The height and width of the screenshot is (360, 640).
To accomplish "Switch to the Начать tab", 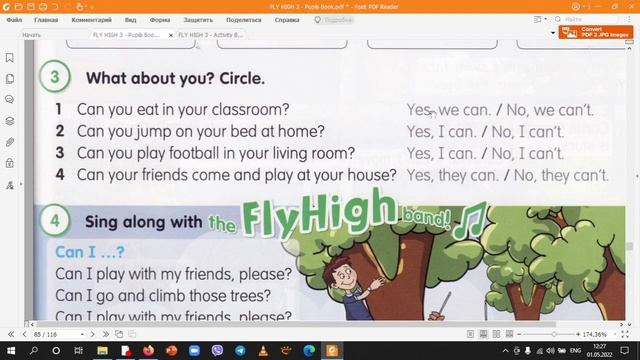I will [x=32, y=35].
